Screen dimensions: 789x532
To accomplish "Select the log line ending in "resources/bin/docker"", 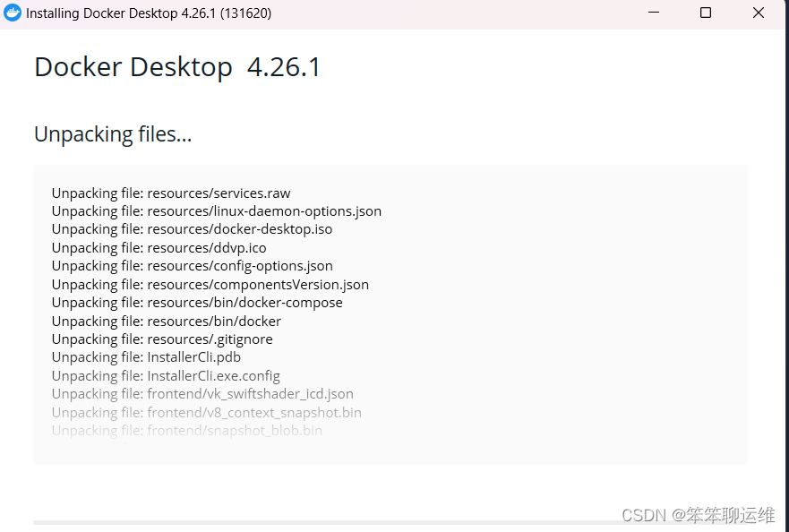I will tap(167, 322).
